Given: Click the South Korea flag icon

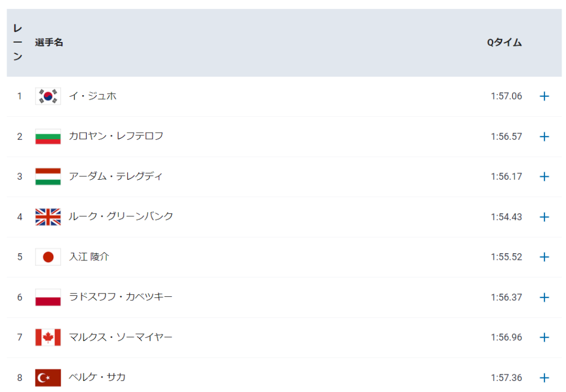Looking at the screenshot, I should click(48, 96).
